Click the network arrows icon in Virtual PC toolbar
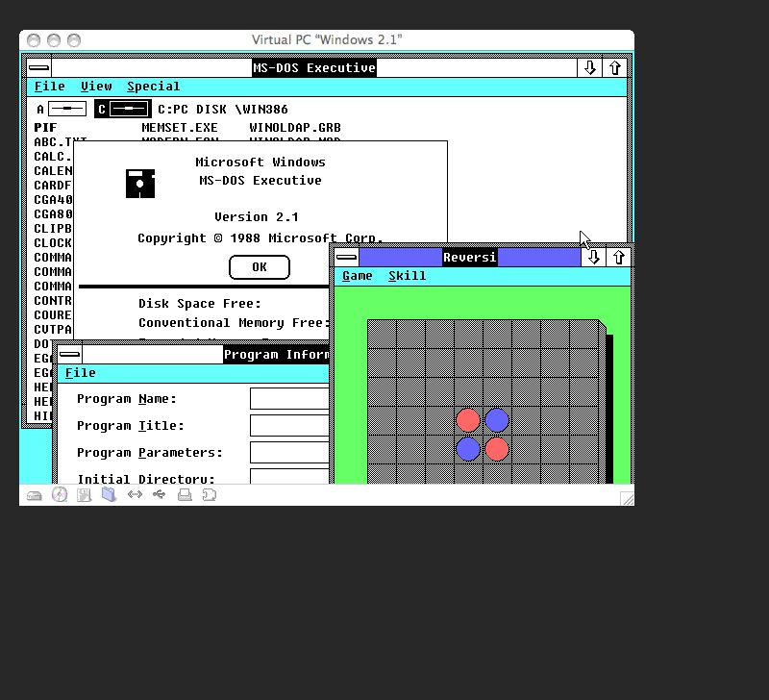769x700 pixels. click(x=135, y=494)
